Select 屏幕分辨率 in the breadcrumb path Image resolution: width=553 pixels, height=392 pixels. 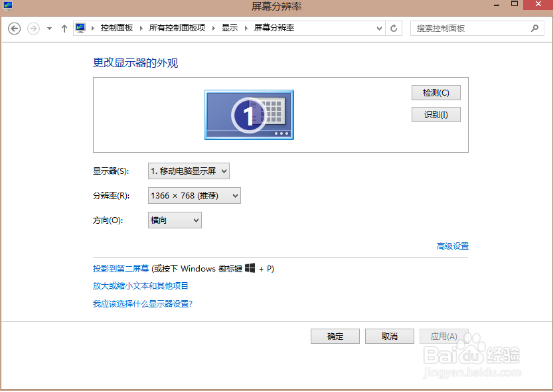pyautogui.click(x=274, y=28)
